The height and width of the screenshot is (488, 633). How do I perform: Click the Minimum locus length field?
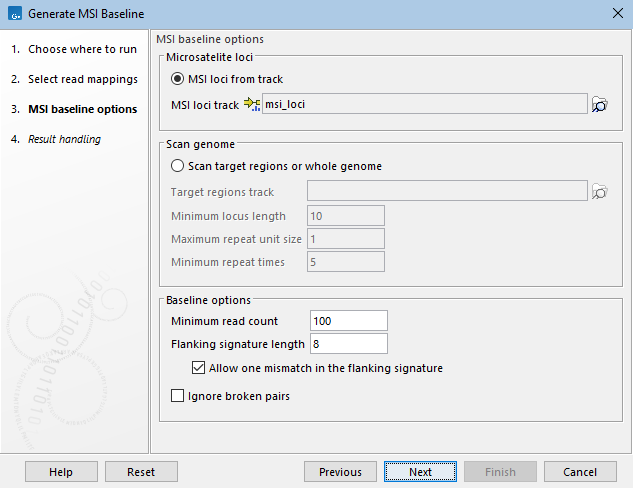click(346, 216)
